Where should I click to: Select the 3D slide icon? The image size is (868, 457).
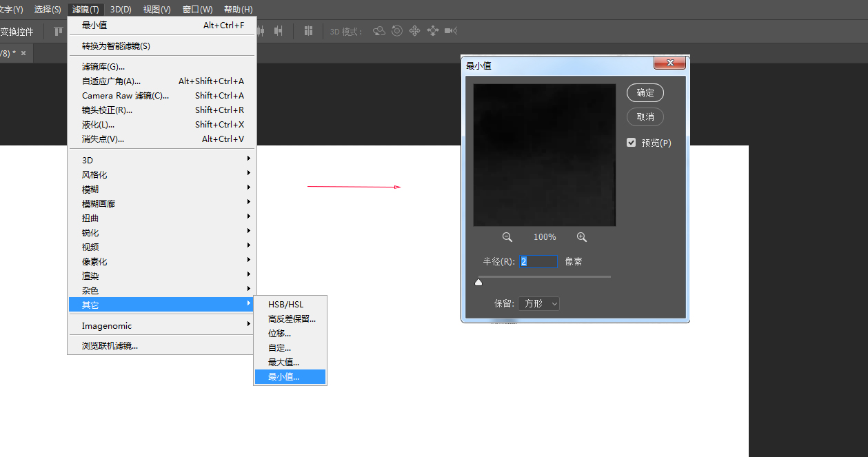[x=433, y=31]
